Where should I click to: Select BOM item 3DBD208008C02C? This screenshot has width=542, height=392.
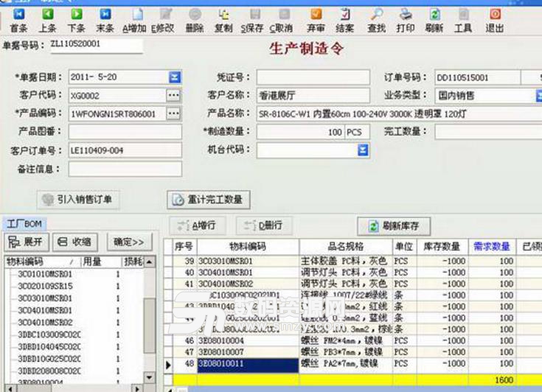[49, 371]
